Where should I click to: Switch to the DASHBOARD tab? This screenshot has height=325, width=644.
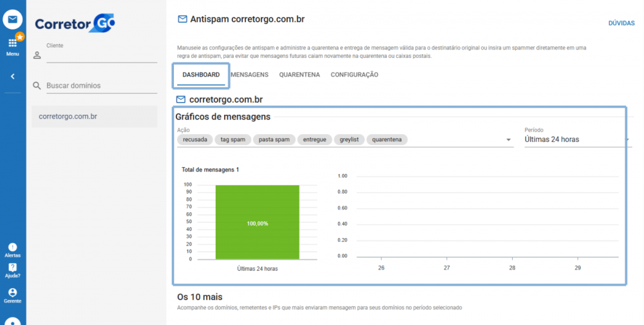tap(201, 75)
